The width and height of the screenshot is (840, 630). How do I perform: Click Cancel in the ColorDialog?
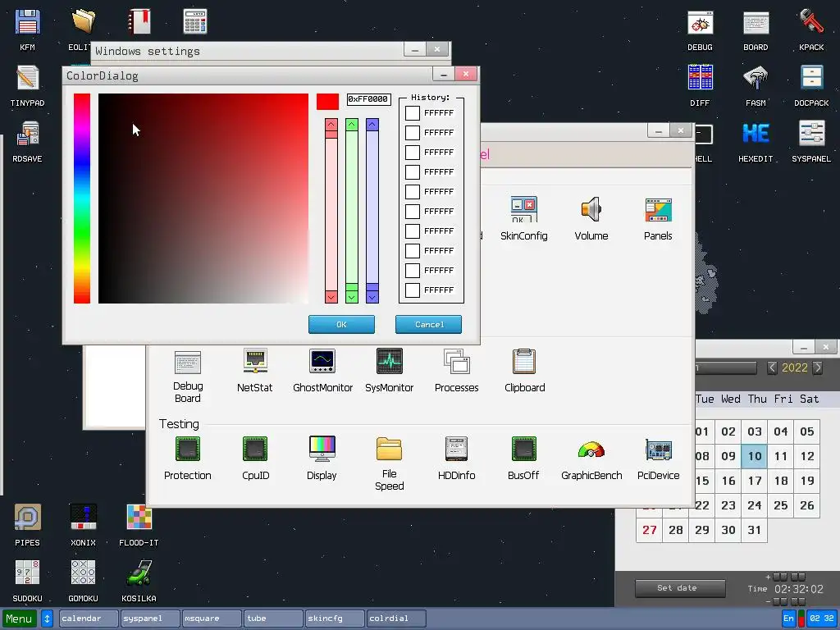coord(428,325)
